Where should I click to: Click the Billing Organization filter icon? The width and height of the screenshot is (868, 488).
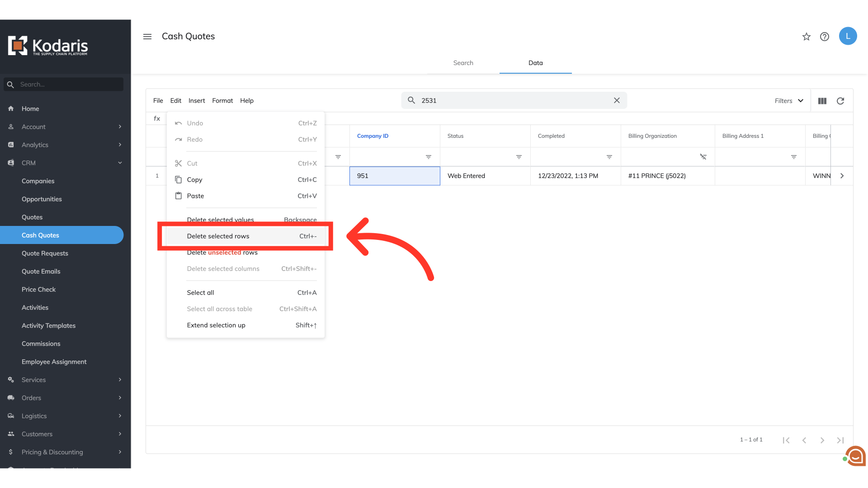[x=703, y=157]
